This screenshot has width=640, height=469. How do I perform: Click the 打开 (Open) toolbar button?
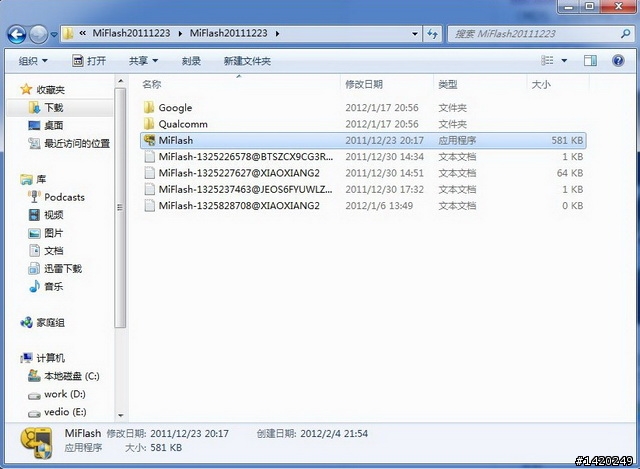(x=89, y=61)
